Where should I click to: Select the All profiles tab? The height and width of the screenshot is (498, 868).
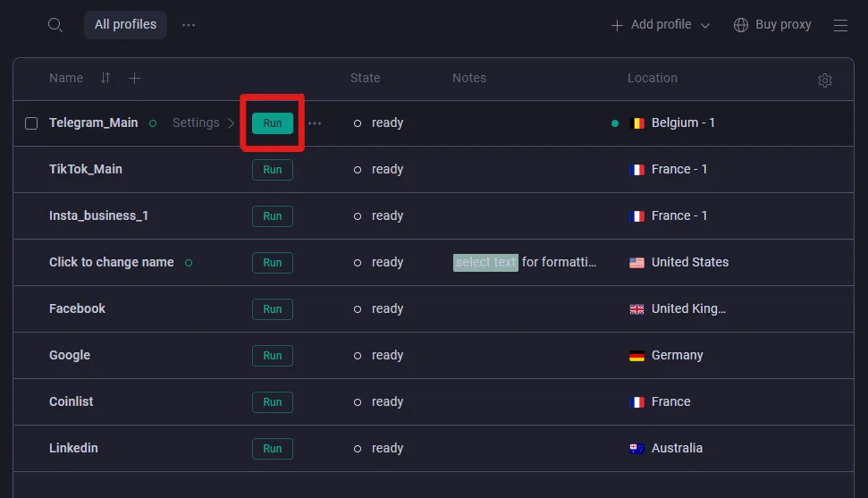pyautogui.click(x=125, y=25)
